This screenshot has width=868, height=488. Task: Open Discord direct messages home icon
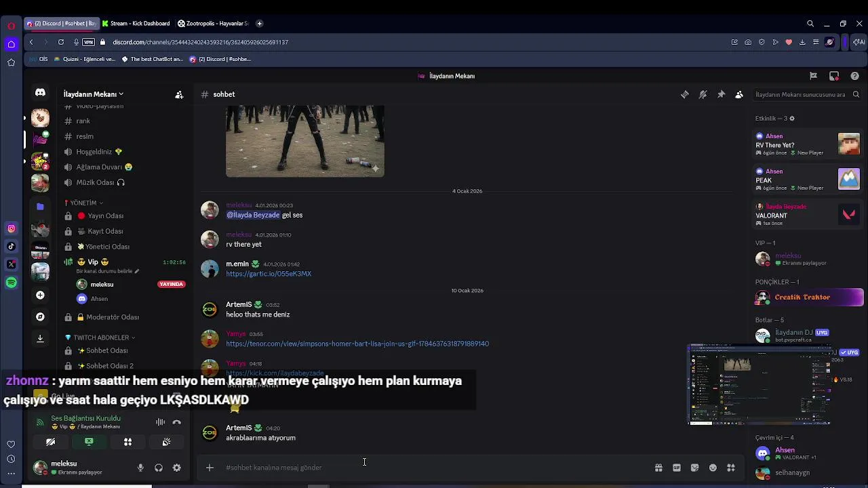tap(40, 93)
